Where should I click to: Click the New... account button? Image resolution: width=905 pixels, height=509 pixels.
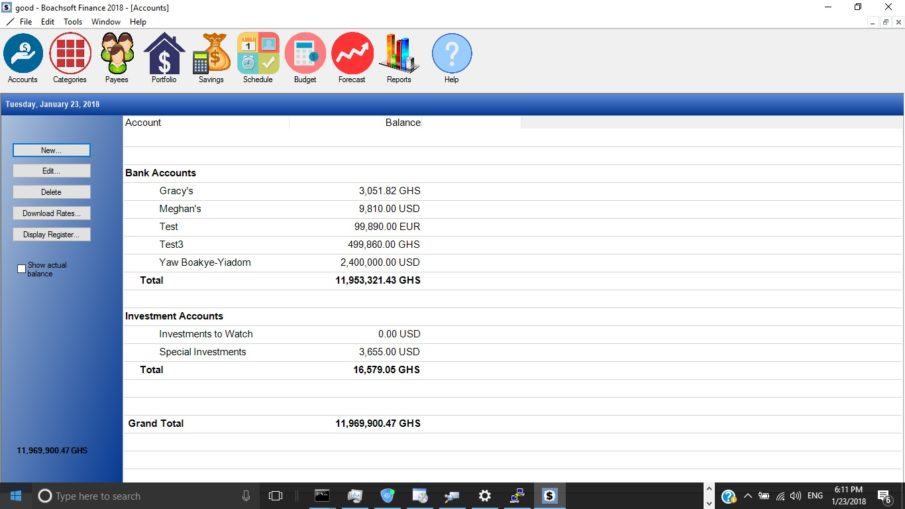tap(51, 150)
